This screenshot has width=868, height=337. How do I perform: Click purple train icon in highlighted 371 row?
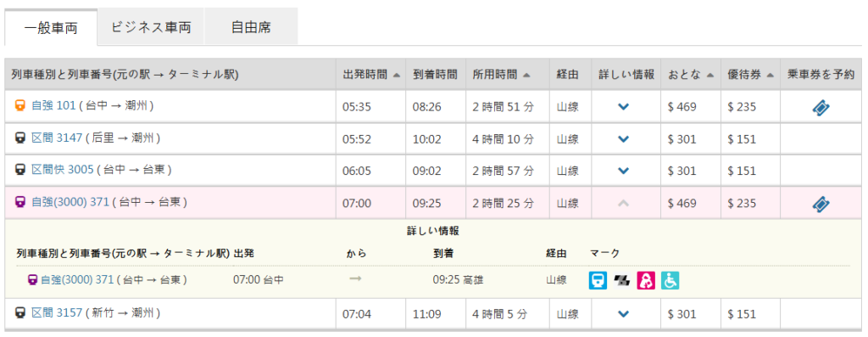click(19, 203)
